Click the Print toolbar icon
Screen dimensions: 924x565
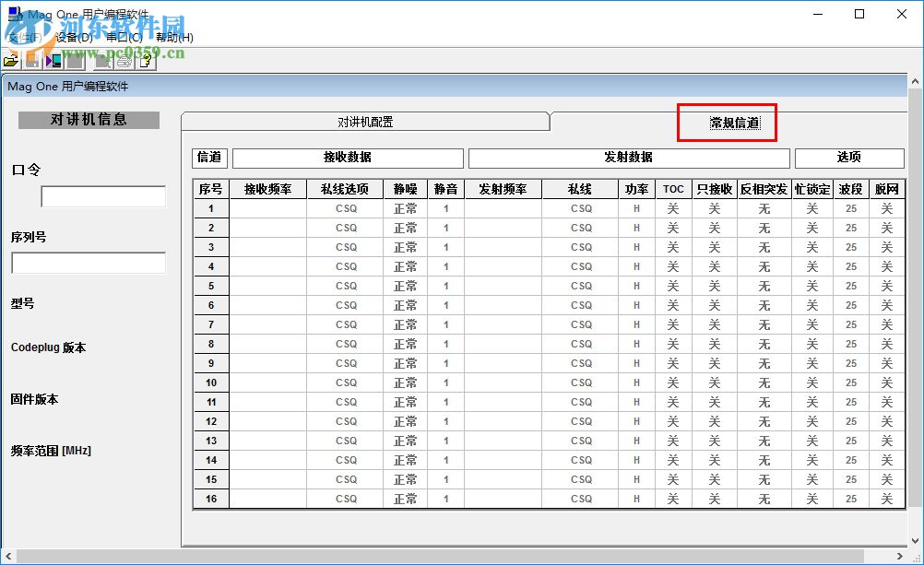pos(124,60)
